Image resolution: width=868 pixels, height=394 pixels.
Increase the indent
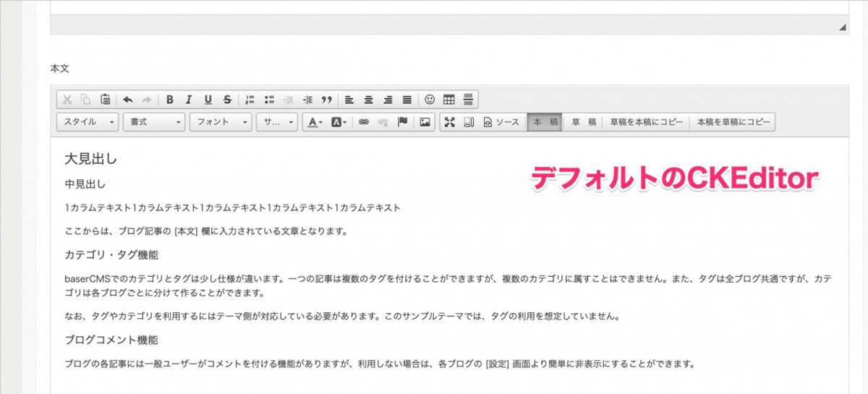pyautogui.click(x=307, y=100)
